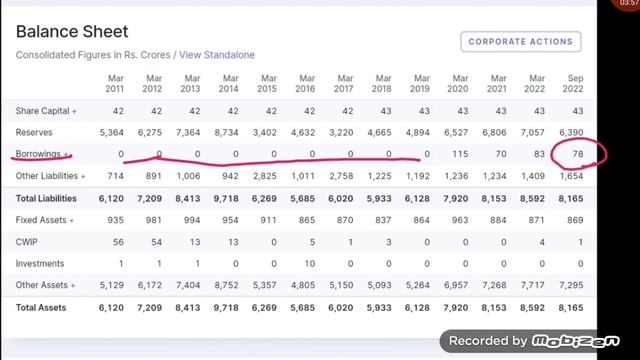Screen dimensions: 640x360
Task: Click CWIP value 54
Action: tap(156, 242)
